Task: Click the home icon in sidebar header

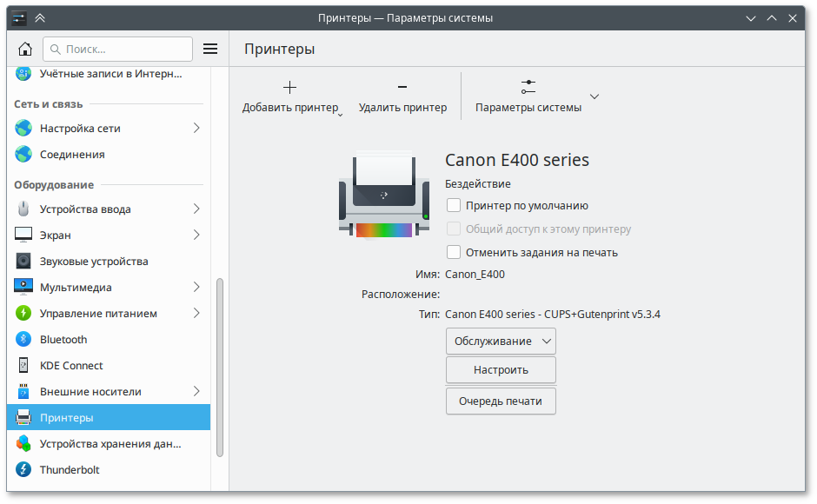Action: [25, 49]
